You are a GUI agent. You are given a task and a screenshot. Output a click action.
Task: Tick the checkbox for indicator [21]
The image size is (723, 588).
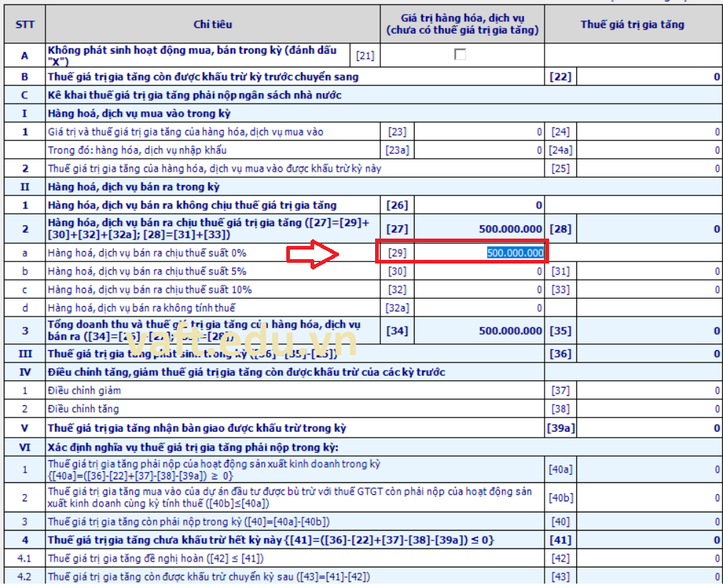[460, 54]
